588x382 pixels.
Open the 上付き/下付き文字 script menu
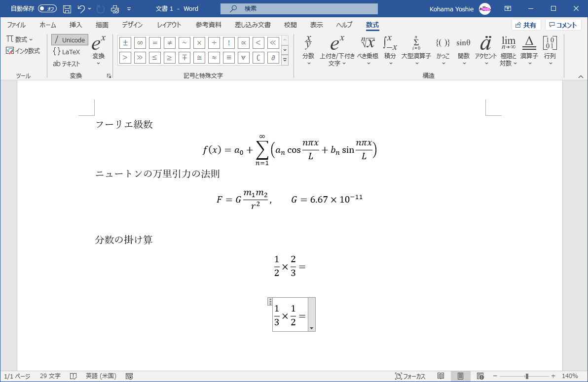tap(337, 51)
